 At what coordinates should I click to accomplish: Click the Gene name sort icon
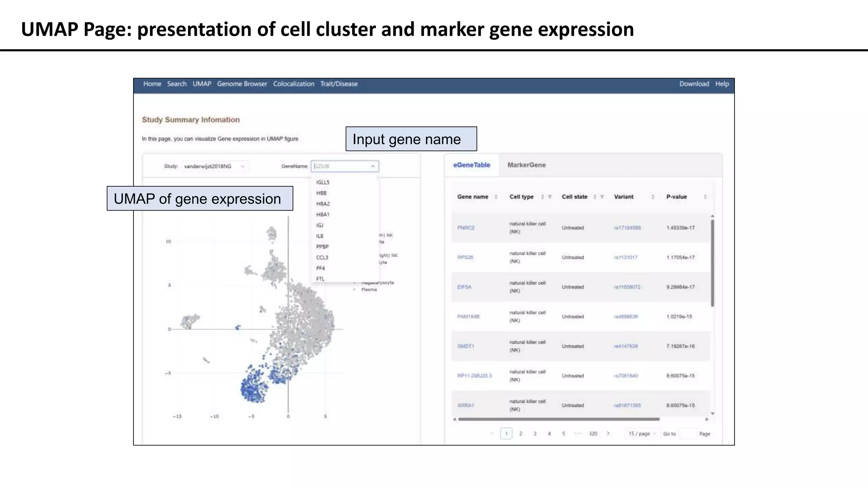coord(495,197)
